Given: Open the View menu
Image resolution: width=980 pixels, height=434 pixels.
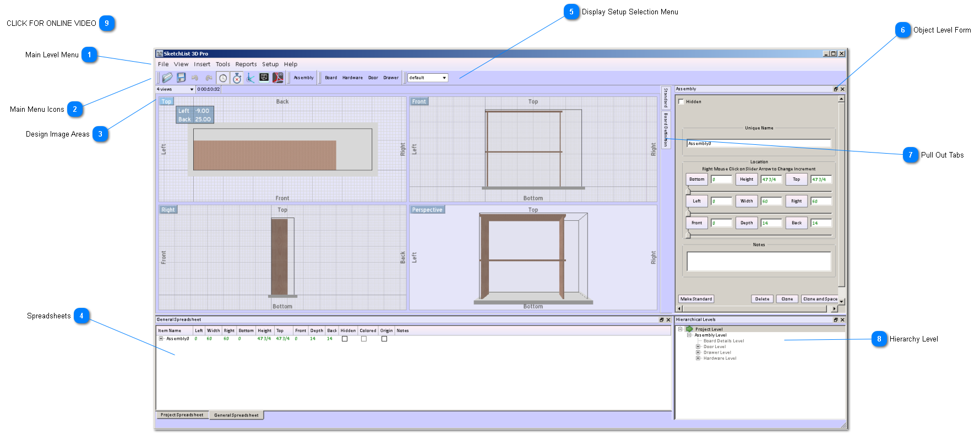Looking at the screenshot, I should coord(181,64).
